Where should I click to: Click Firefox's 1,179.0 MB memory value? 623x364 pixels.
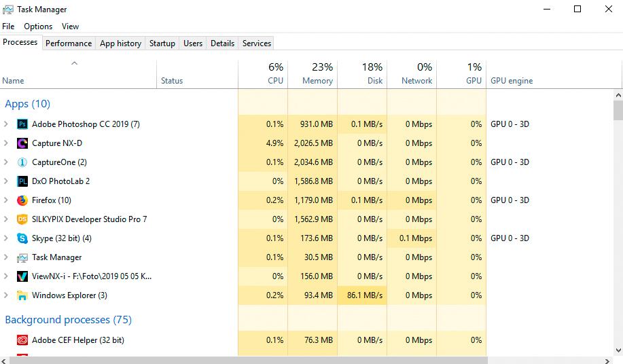coord(313,200)
